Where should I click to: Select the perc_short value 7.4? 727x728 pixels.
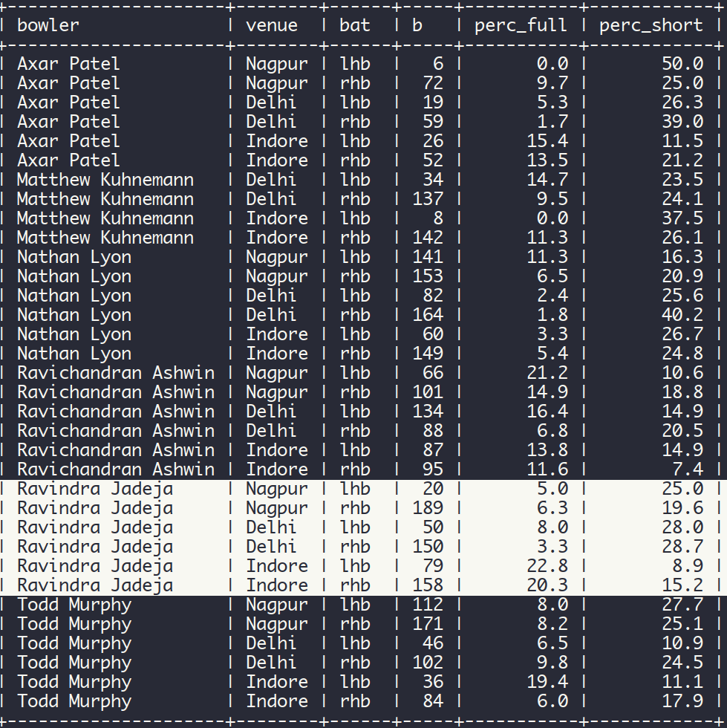(688, 469)
